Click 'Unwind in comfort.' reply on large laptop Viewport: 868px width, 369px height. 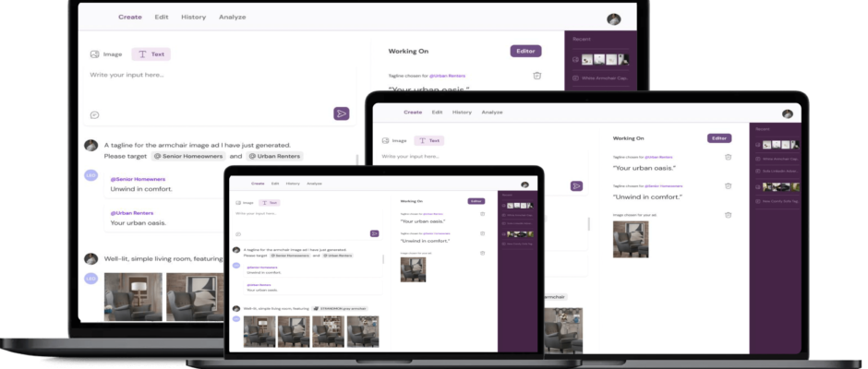141,189
